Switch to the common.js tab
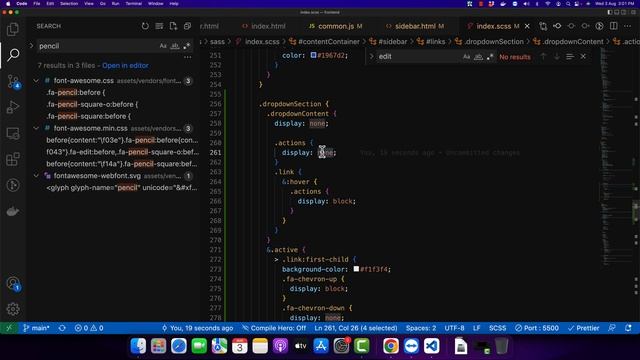 click(335, 26)
